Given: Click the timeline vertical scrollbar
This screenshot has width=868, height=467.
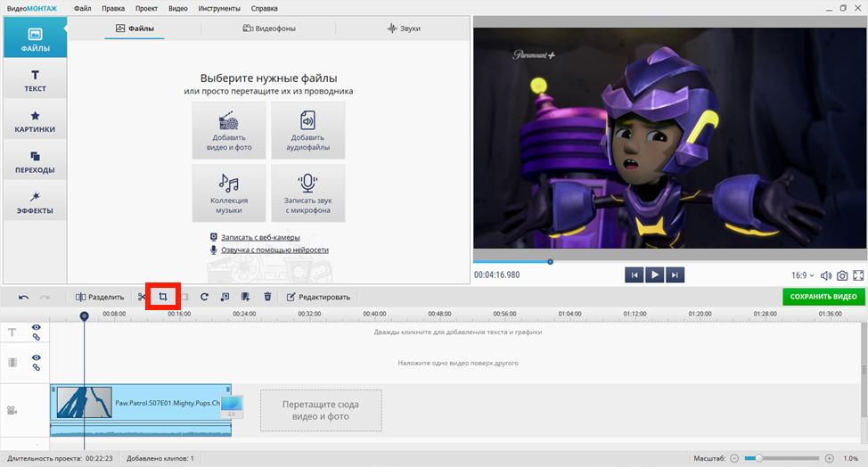Looking at the screenshot, I should [864, 371].
